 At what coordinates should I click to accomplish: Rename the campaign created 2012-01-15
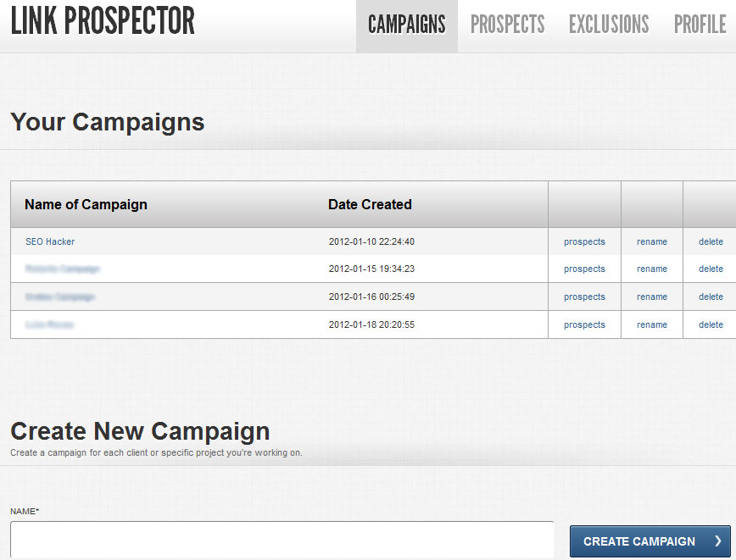coord(652,269)
